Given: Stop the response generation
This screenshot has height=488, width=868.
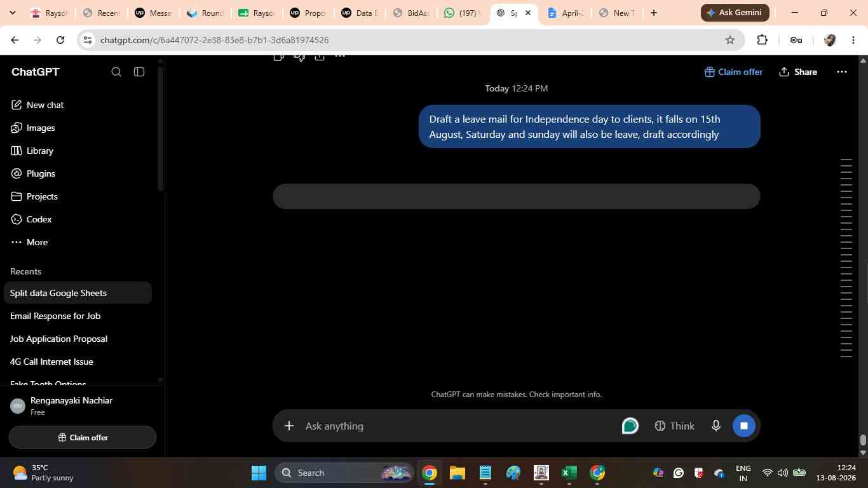Looking at the screenshot, I should (x=744, y=426).
